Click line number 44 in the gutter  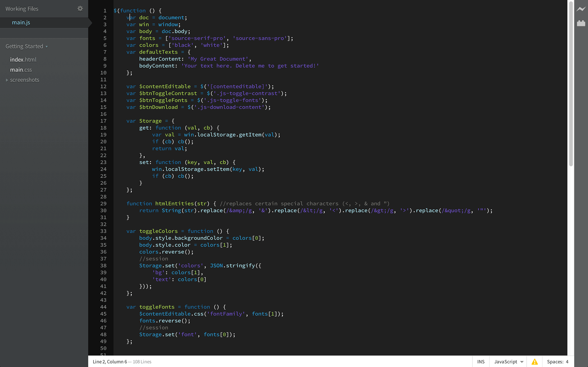click(x=103, y=307)
